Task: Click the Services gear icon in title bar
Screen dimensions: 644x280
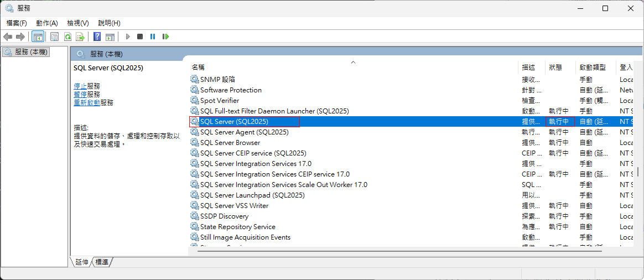Action: coord(9,8)
